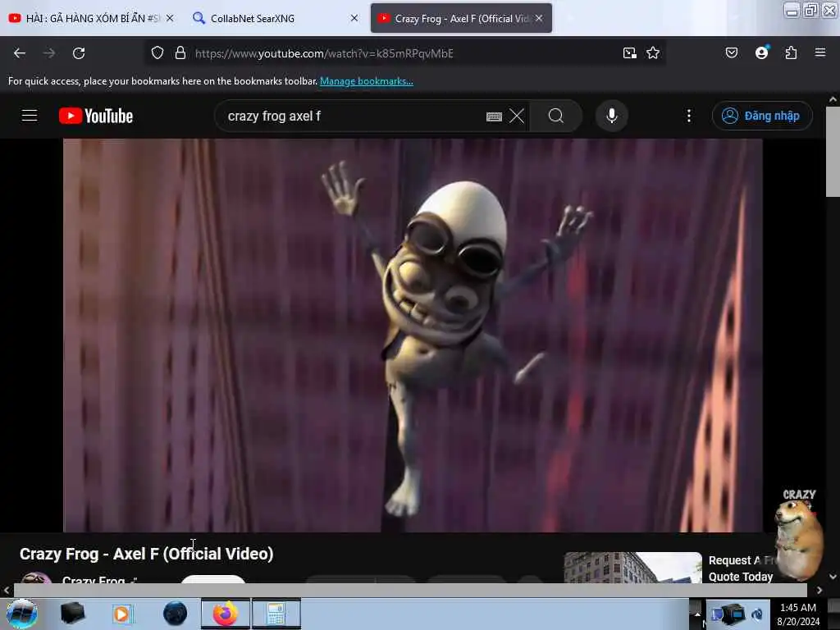Close the Crazy Frog - Axel F tab
The width and height of the screenshot is (840, 630).
[539, 18]
